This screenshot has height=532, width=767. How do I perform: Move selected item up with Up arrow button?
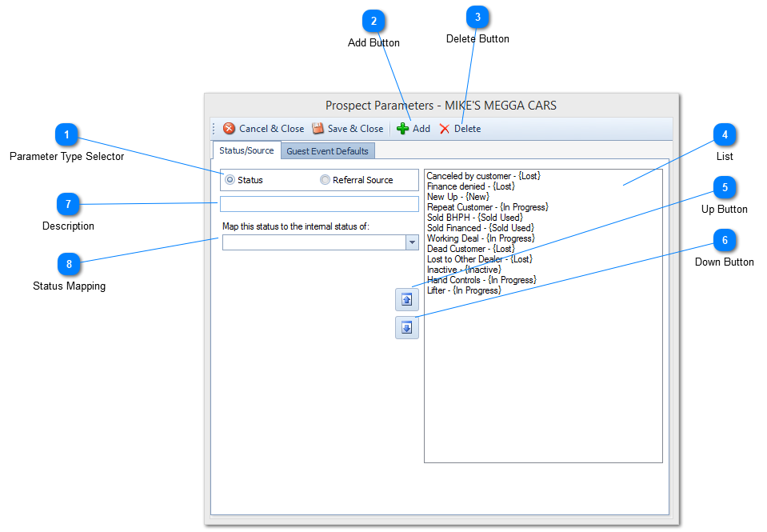(407, 299)
